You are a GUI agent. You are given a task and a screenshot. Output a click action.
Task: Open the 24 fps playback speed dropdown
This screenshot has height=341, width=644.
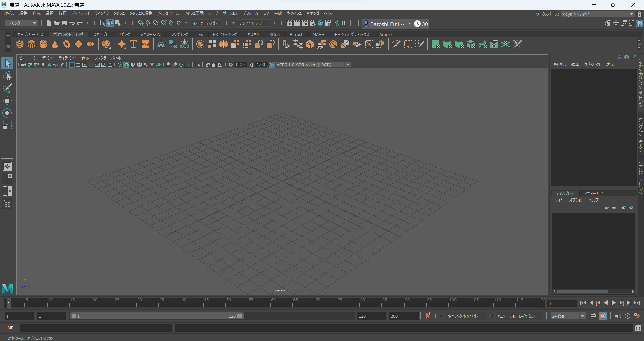click(583, 316)
